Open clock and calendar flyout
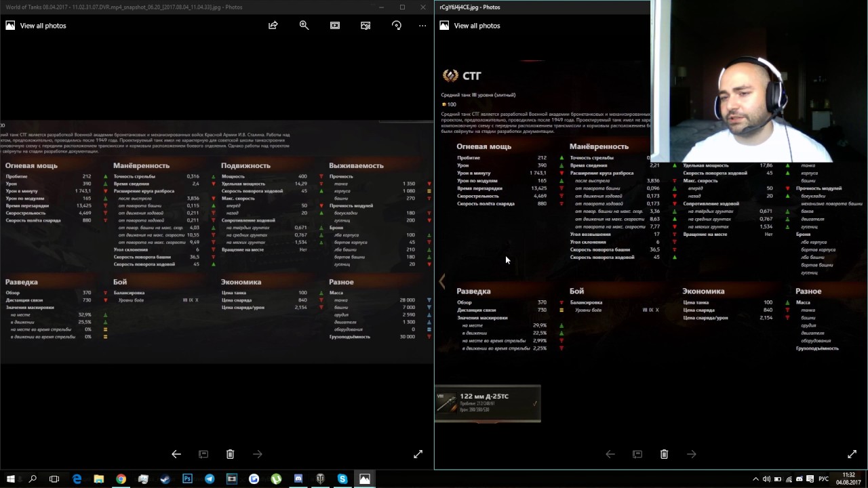The height and width of the screenshot is (488, 868). (x=848, y=479)
